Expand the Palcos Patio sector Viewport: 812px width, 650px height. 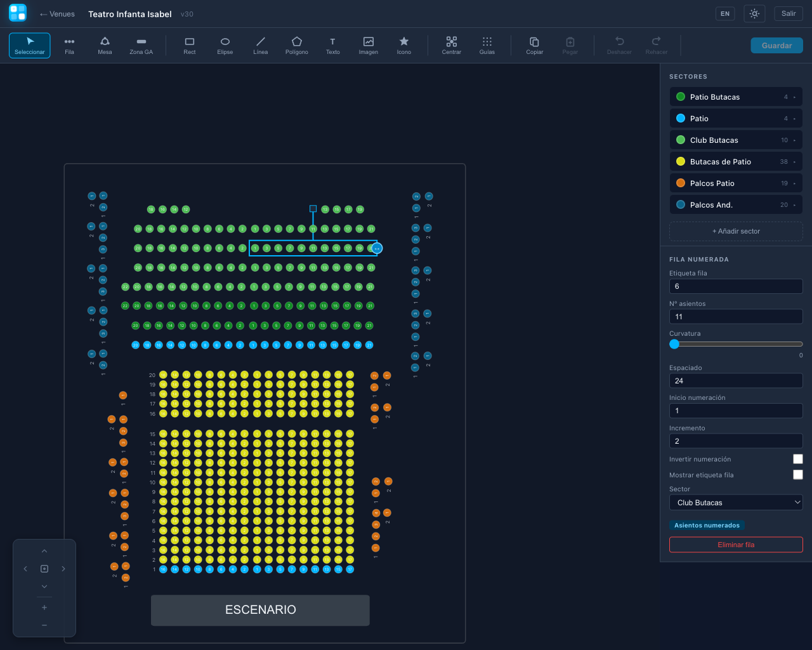pos(794,183)
